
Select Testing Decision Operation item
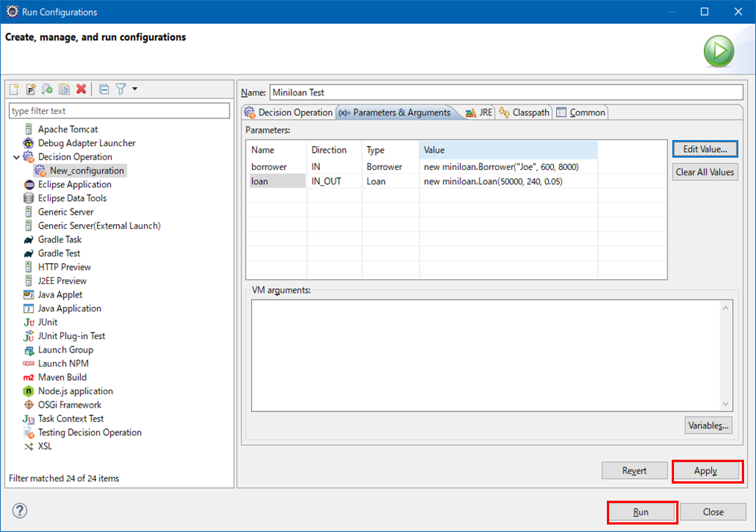point(89,432)
